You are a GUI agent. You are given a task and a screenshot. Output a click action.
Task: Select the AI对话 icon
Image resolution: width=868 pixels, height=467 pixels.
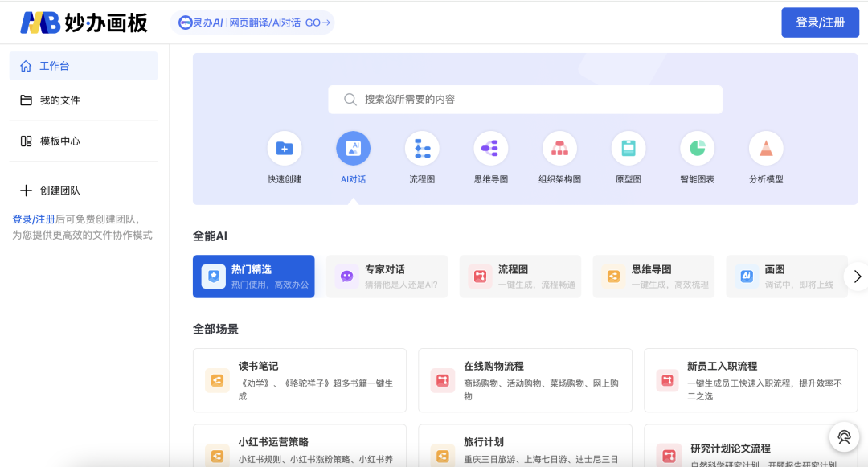[353, 148]
